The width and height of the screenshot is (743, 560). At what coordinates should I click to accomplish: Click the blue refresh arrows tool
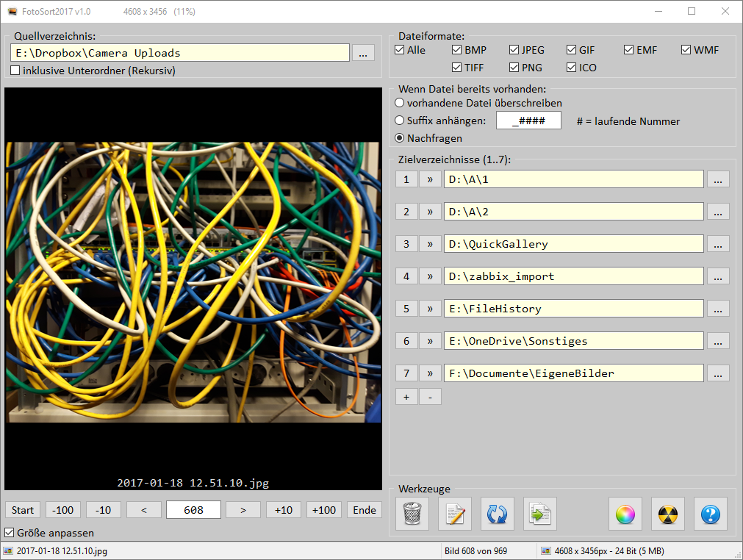coord(498,514)
